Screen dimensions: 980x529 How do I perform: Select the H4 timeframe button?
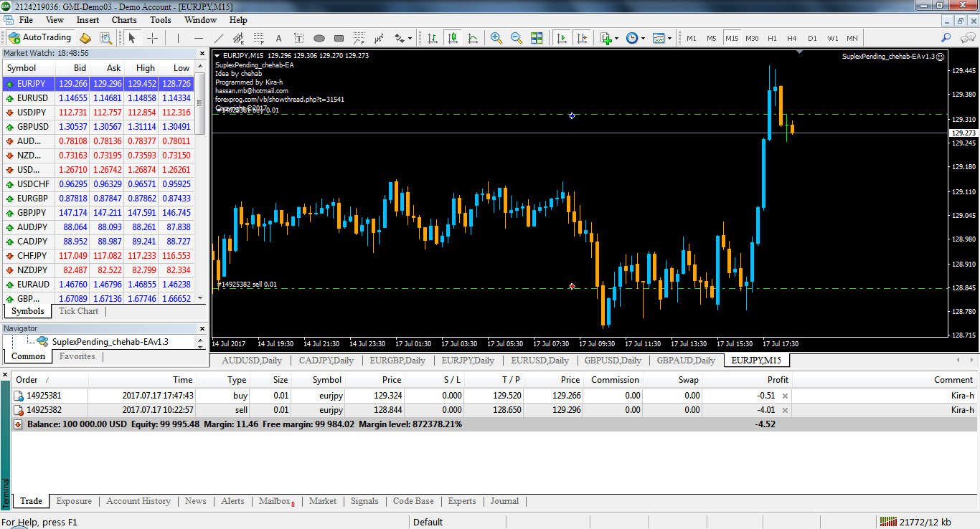pos(791,38)
